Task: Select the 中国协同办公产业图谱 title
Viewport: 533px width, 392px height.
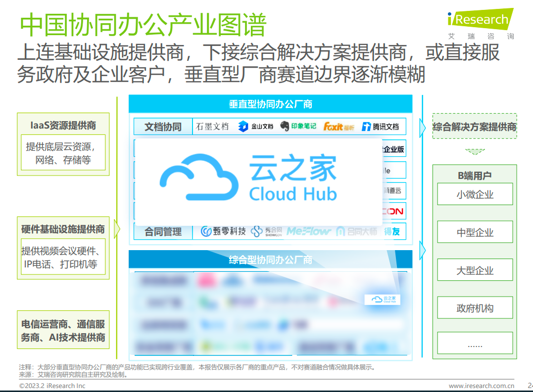Action: click(143, 25)
